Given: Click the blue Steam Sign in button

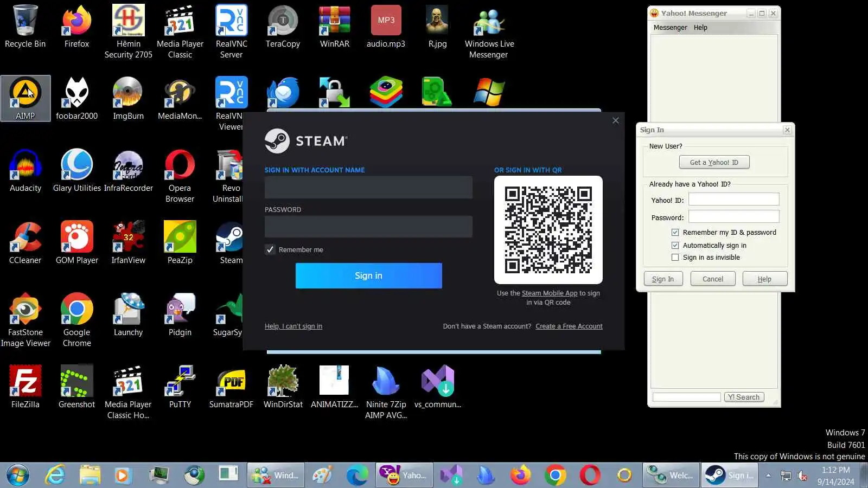Looking at the screenshot, I should [x=368, y=275].
